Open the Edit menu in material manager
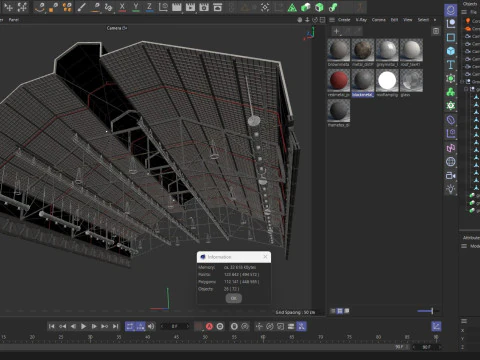The image size is (480, 360). tap(394, 20)
